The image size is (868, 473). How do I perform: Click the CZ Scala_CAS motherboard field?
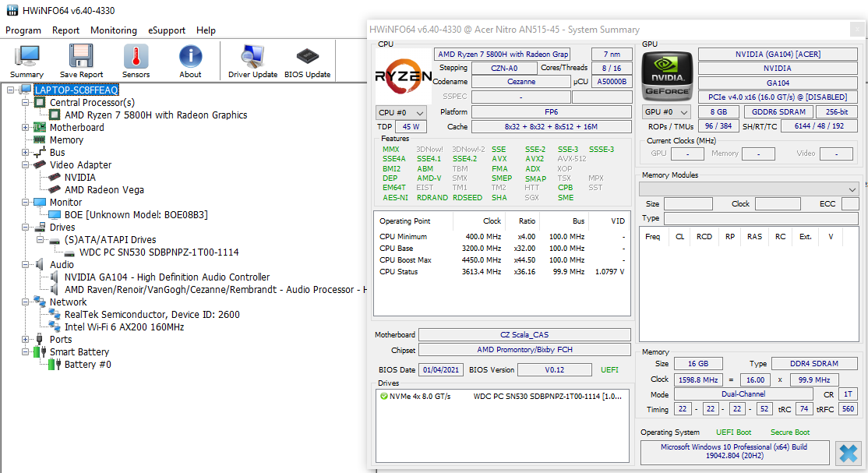click(524, 334)
